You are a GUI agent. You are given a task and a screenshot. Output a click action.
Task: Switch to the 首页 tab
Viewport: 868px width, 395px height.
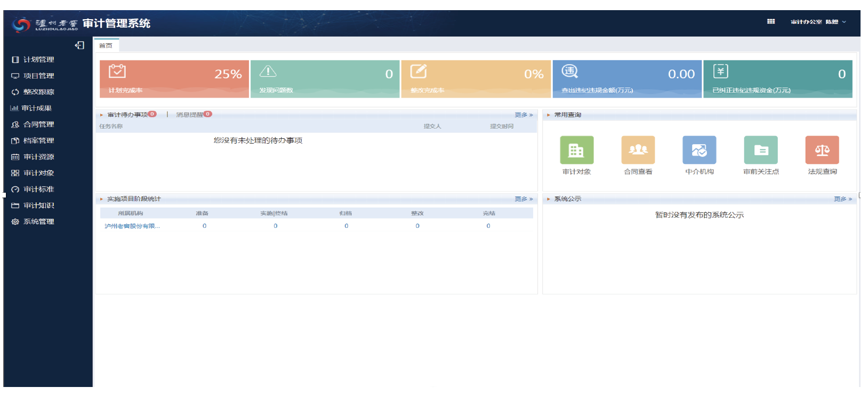(x=106, y=45)
